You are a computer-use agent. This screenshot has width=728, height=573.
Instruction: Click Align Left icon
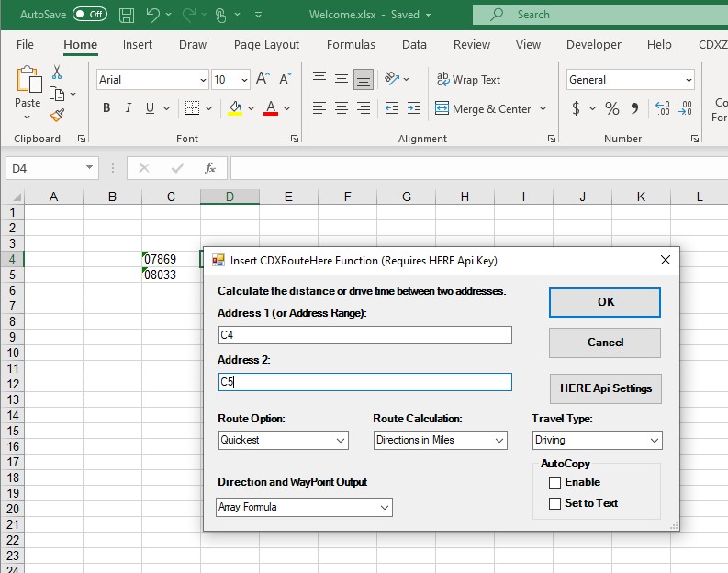(319, 108)
